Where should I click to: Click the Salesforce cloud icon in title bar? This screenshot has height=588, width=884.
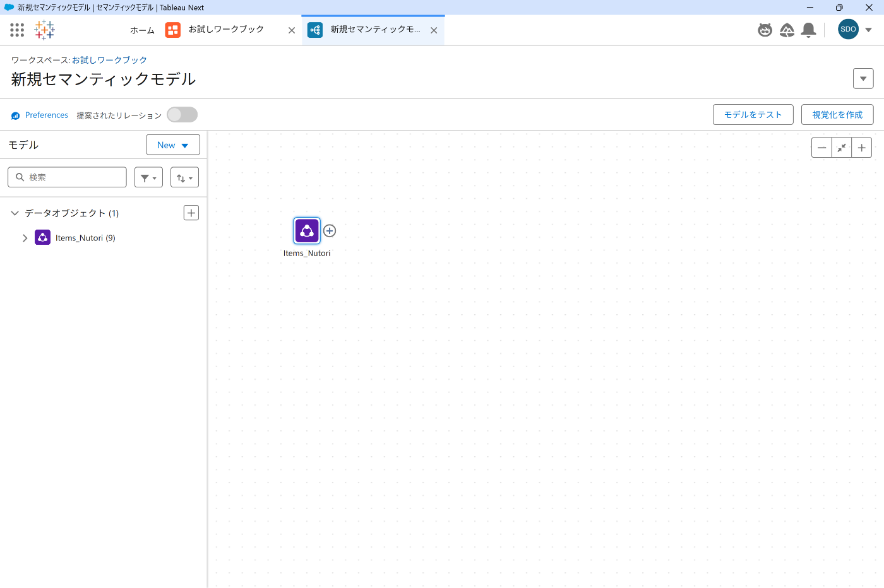pos(9,8)
